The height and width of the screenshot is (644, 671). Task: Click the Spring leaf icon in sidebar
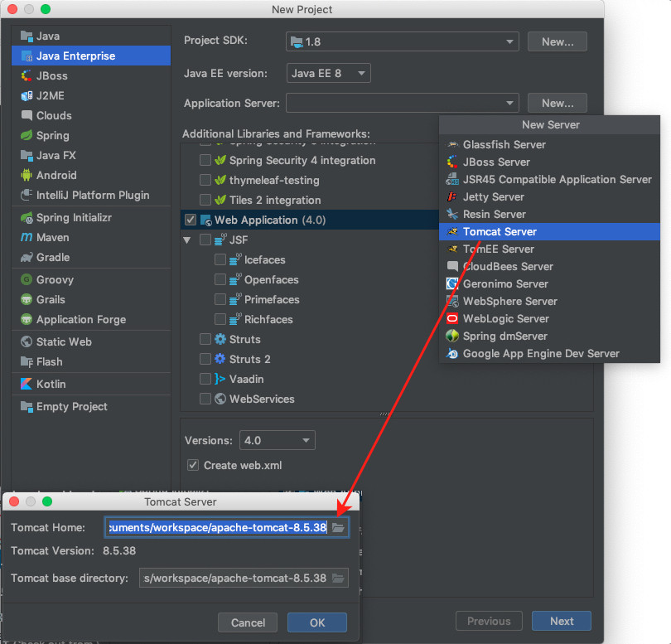pyautogui.click(x=27, y=136)
